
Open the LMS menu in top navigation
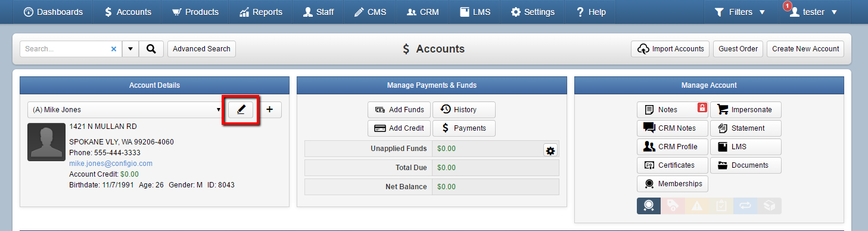pos(475,12)
